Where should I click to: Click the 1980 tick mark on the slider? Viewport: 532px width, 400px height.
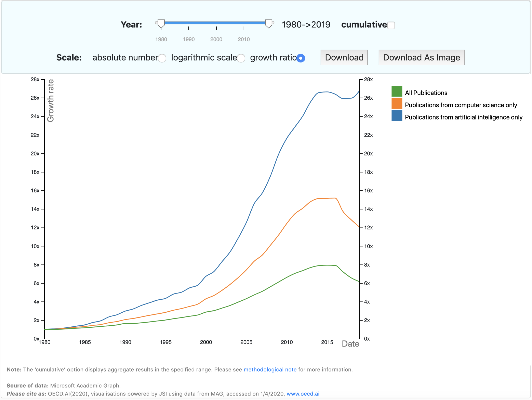[x=161, y=28]
